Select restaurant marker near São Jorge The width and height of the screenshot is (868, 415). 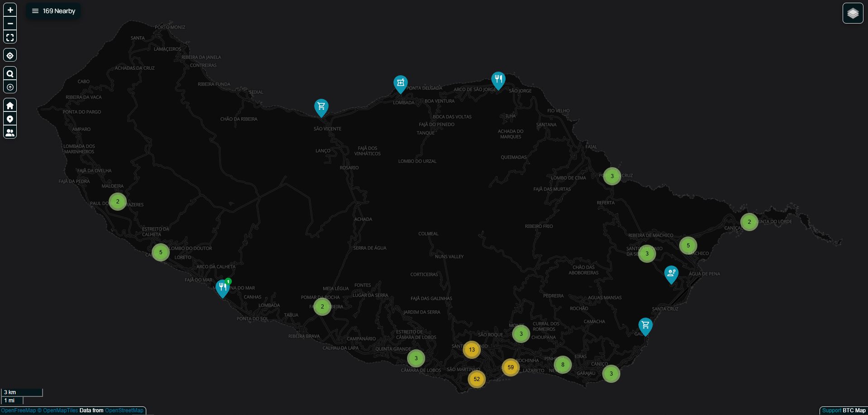pyautogui.click(x=498, y=80)
